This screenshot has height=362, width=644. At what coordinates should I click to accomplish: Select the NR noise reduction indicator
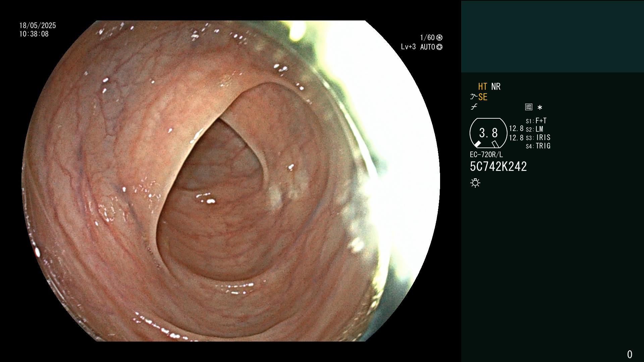coord(496,87)
